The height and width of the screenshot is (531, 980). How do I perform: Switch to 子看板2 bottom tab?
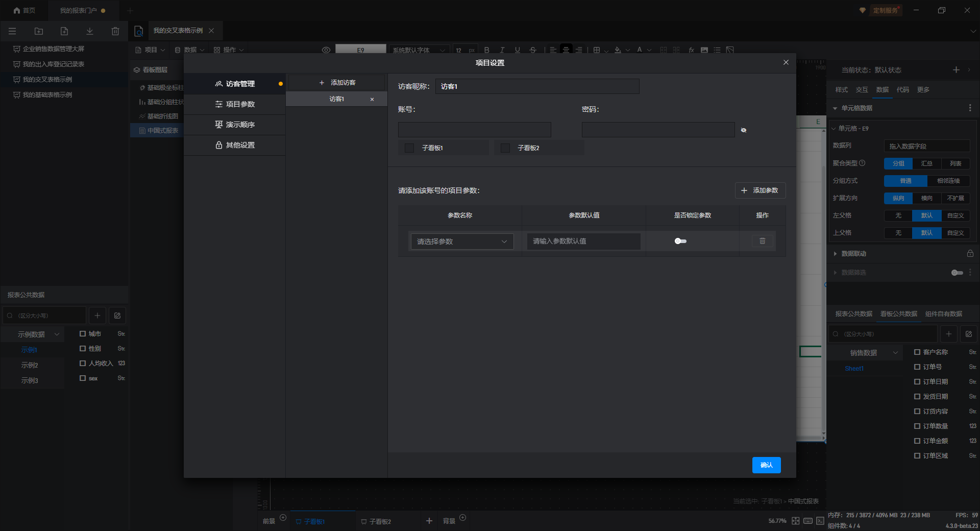pos(376,521)
